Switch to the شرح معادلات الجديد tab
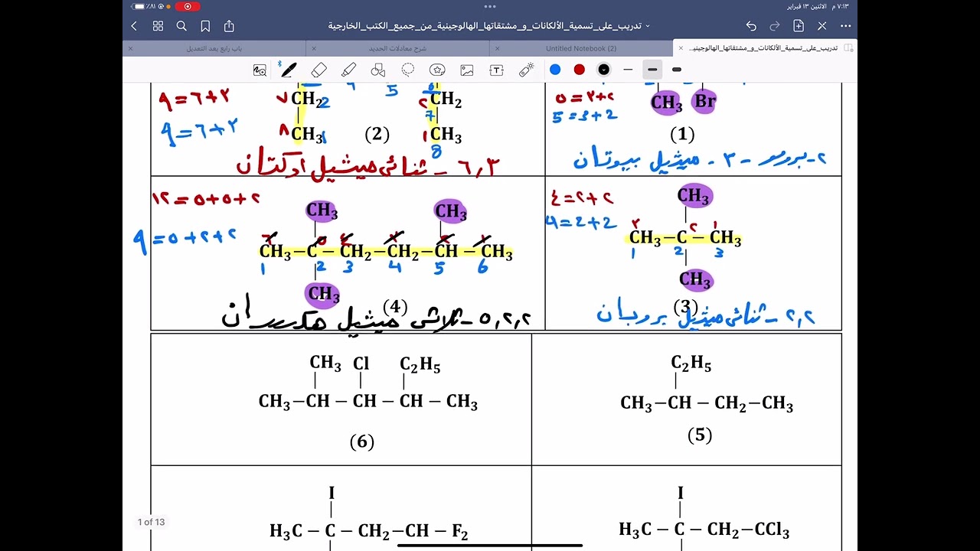 click(x=398, y=48)
